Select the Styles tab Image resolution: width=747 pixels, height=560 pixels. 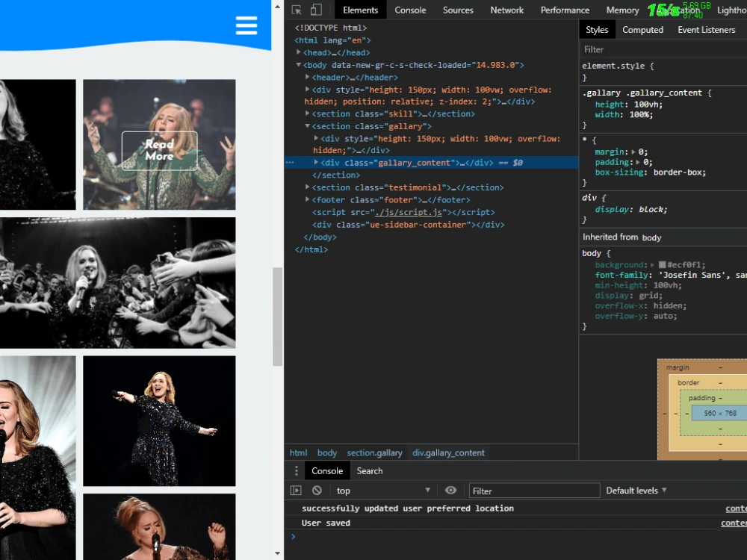[597, 30]
